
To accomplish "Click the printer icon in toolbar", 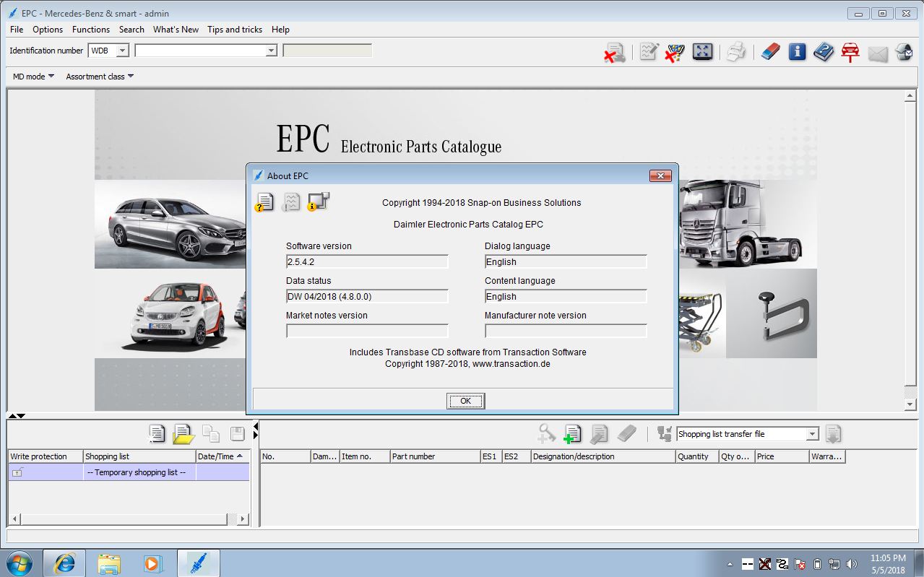I will (735, 52).
